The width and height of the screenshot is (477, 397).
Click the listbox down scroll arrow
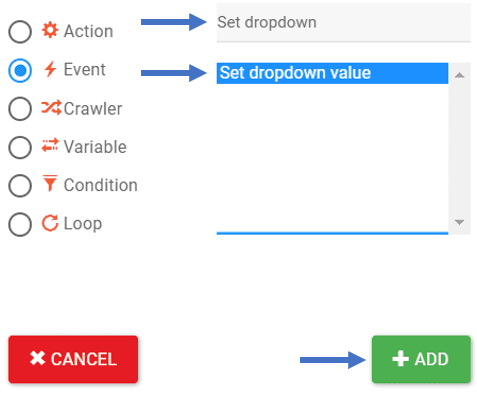click(459, 222)
